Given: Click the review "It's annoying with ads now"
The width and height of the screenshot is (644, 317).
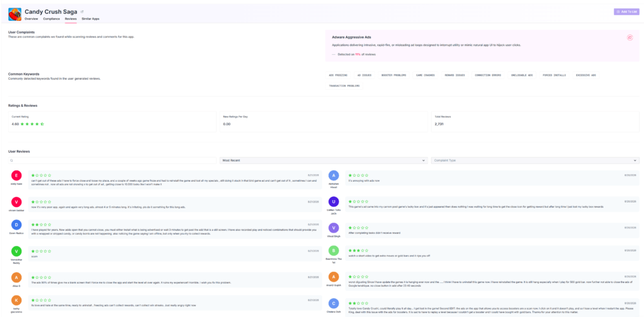Looking at the screenshot, I should [x=363, y=181].
